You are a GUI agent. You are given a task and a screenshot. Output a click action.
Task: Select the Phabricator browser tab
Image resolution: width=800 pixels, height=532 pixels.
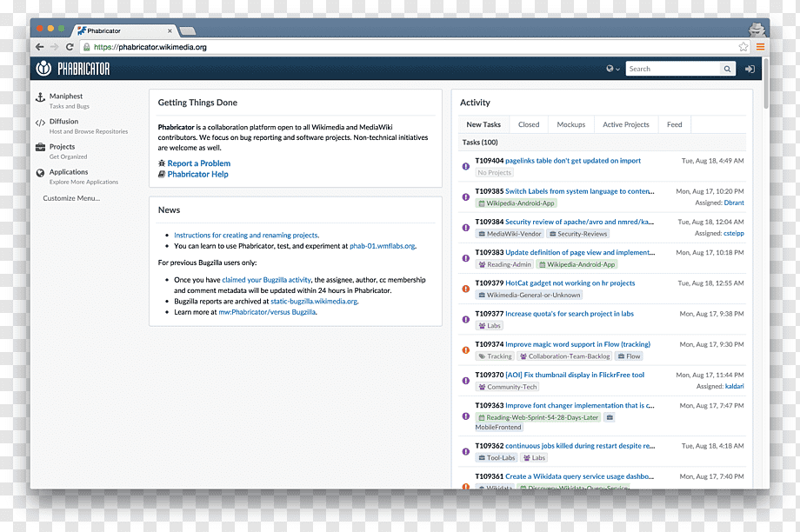tap(125, 30)
